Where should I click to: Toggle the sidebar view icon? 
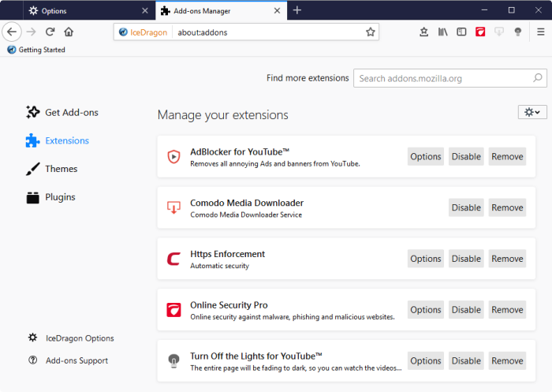pos(461,32)
